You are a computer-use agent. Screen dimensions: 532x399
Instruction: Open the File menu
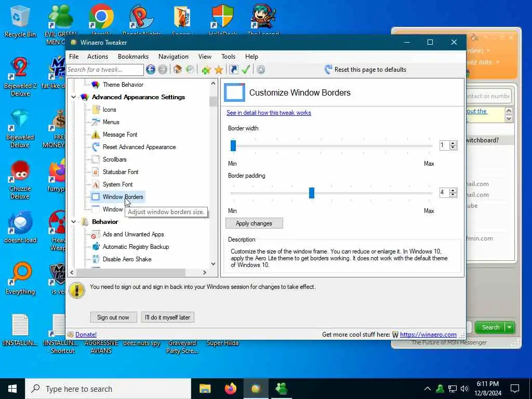(74, 57)
